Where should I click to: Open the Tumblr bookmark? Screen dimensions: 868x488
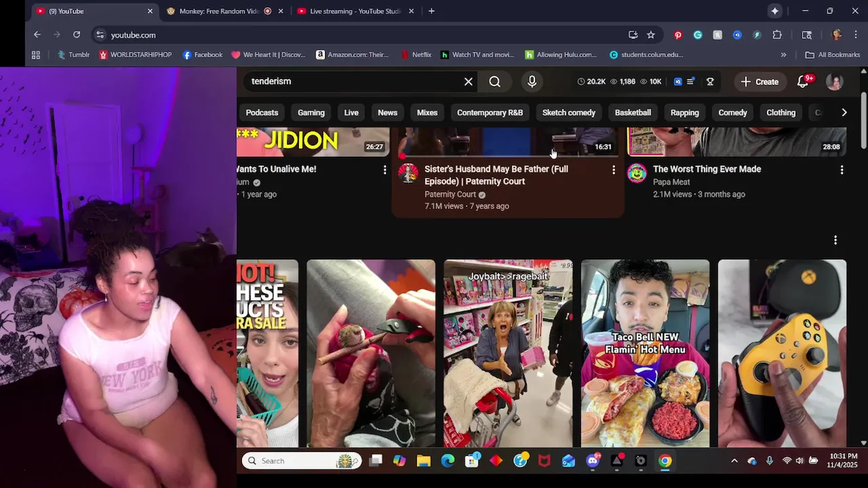(73, 55)
